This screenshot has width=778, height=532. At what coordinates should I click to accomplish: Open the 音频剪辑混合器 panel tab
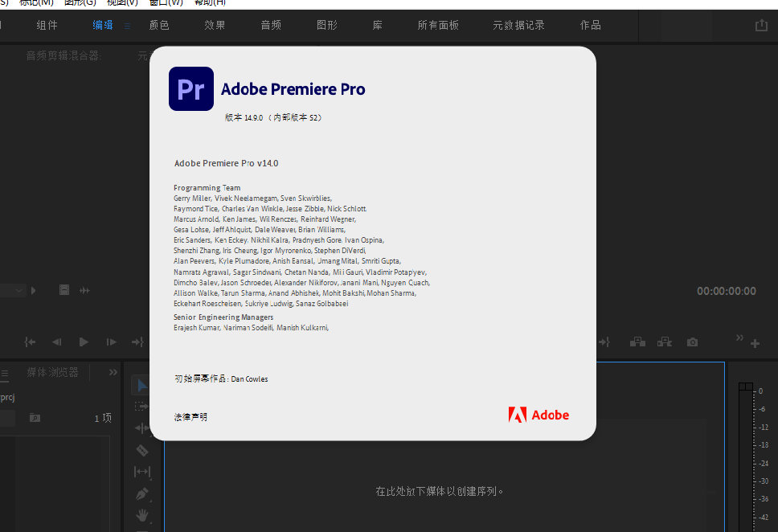tap(63, 55)
